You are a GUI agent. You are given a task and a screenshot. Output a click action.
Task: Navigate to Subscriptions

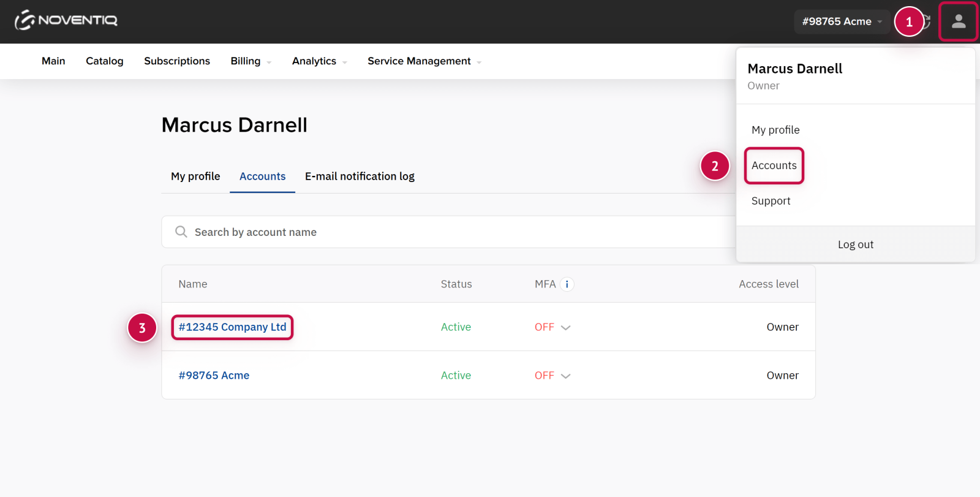click(x=177, y=61)
